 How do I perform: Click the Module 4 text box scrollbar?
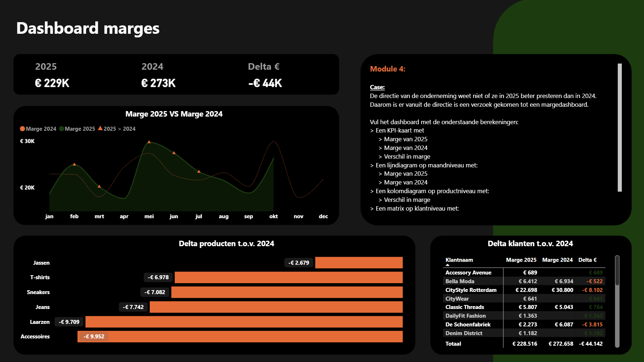[x=620, y=127]
